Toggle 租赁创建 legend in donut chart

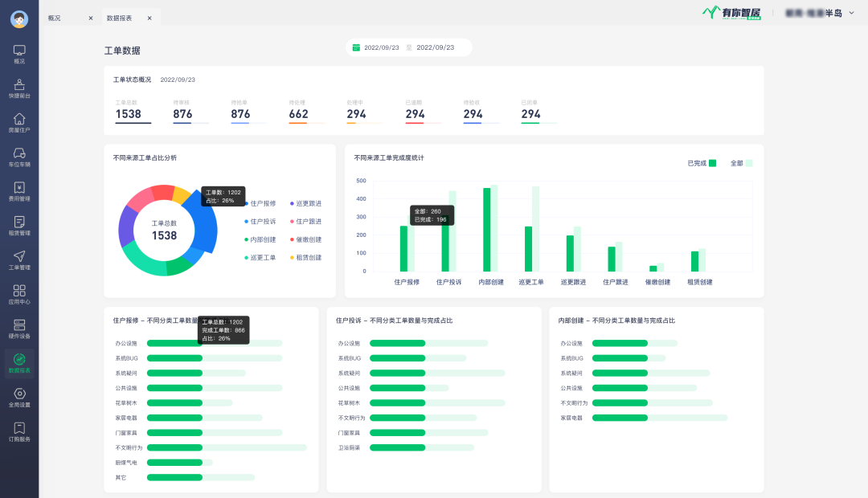point(305,258)
